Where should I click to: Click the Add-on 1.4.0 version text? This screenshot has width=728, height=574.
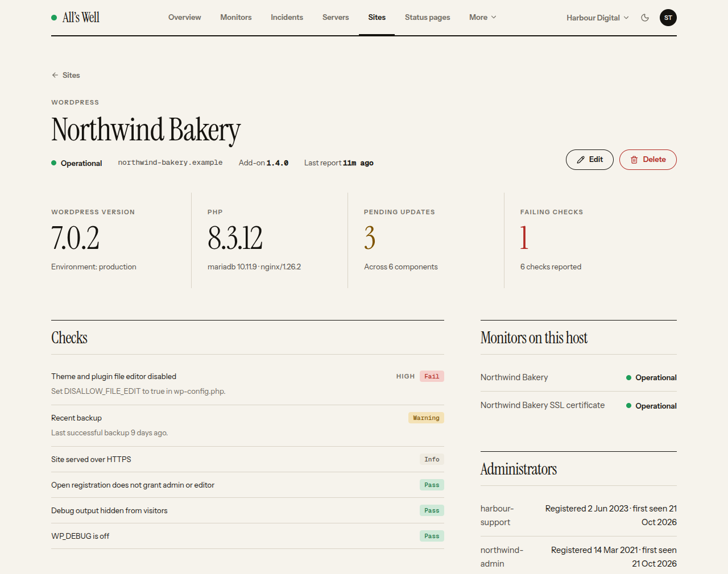[x=263, y=163]
